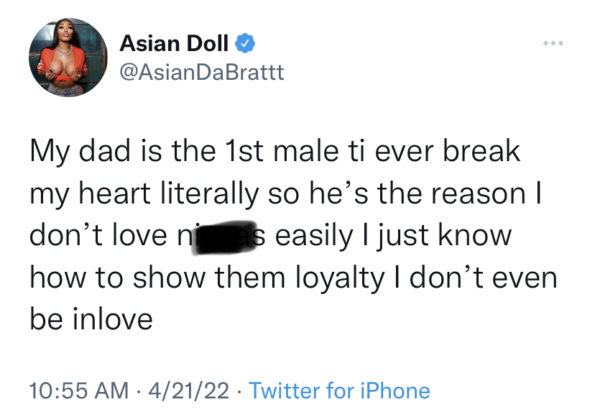595x420 pixels.
Task: Click the tweet line starting with My dad
Action: pyautogui.click(x=274, y=152)
